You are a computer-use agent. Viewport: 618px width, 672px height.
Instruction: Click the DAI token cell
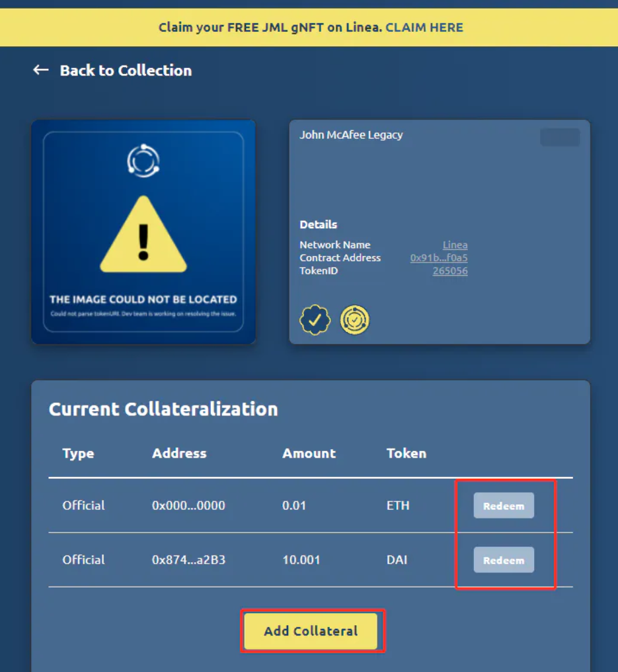397,560
